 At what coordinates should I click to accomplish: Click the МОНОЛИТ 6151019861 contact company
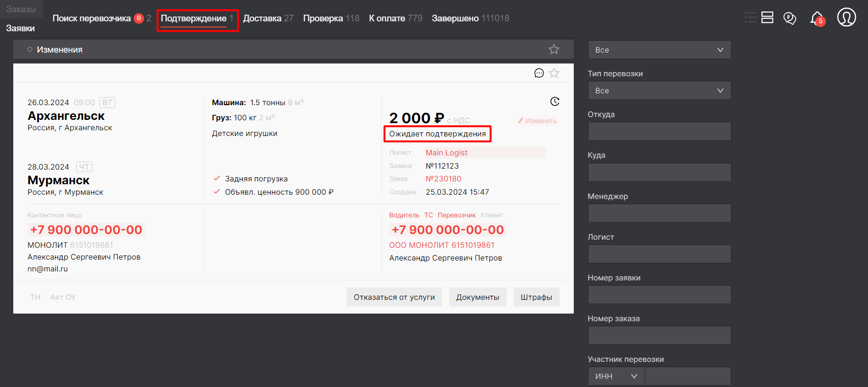click(70, 245)
